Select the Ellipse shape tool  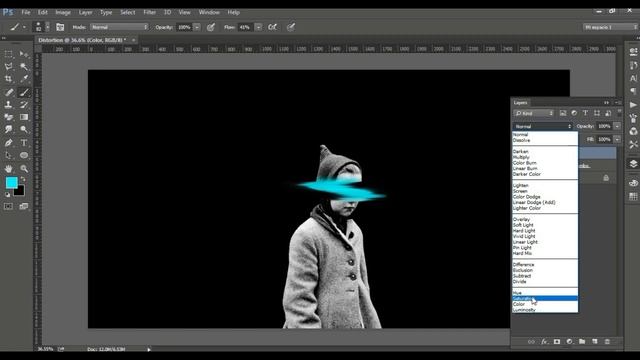click(24, 156)
